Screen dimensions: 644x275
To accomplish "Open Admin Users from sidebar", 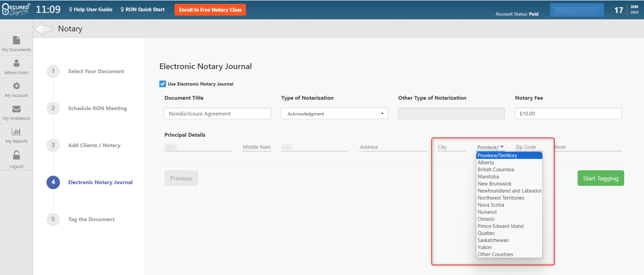I will 17,64.
